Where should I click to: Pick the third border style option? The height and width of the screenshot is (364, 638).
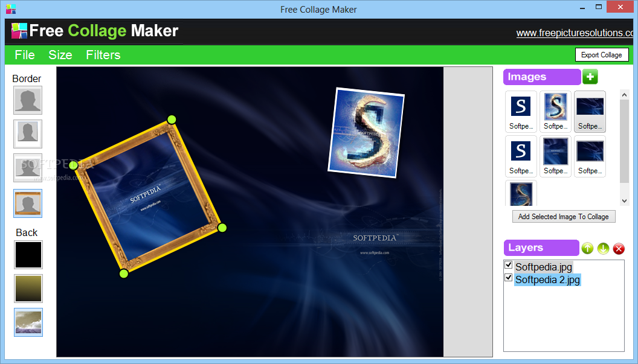click(x=28, y=168)
